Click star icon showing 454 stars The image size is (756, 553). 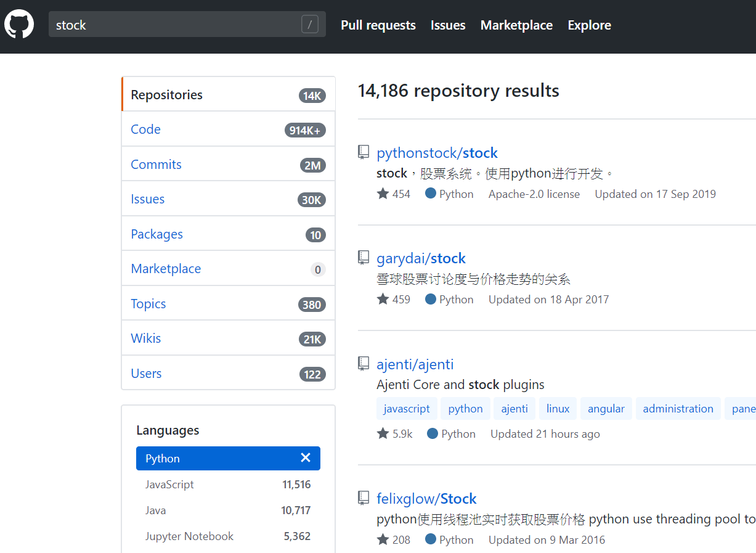(383, 194)
